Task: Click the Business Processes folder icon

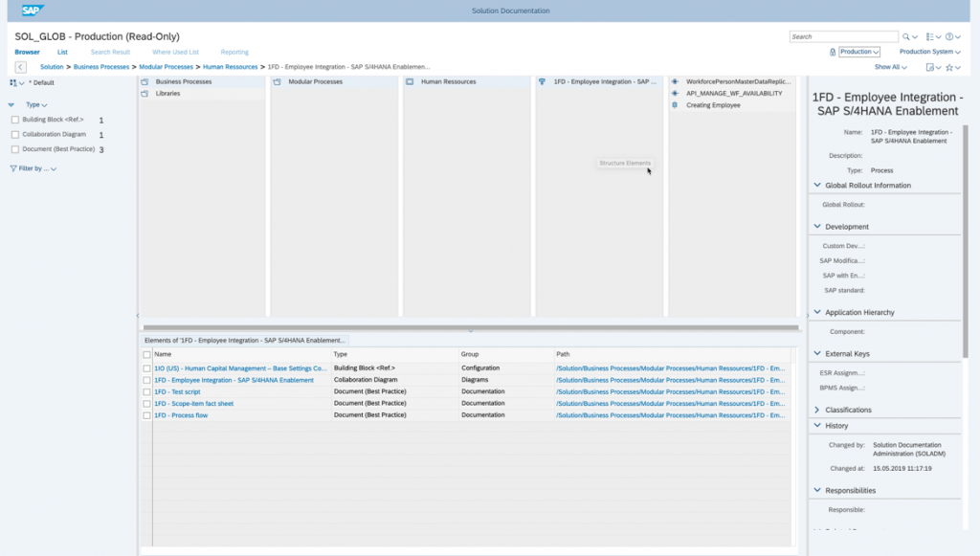Action: [145, 82]
